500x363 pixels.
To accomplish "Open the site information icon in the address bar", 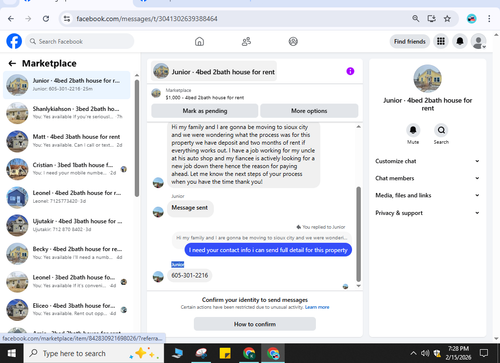I will coord(67,19).
